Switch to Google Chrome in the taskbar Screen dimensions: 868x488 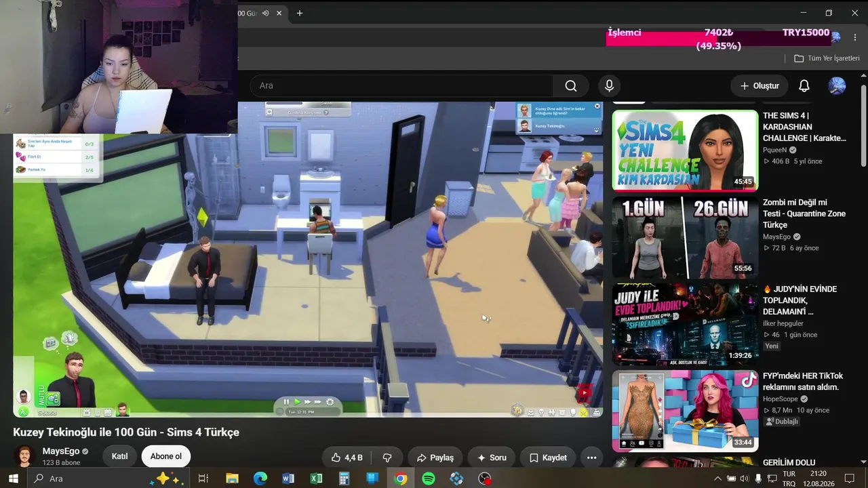click(x=401, y=479)
